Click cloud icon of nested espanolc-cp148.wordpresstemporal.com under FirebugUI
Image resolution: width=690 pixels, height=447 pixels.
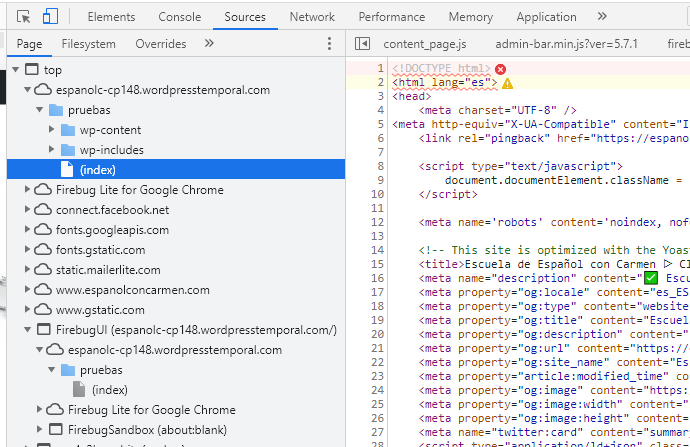pos(55,350)
